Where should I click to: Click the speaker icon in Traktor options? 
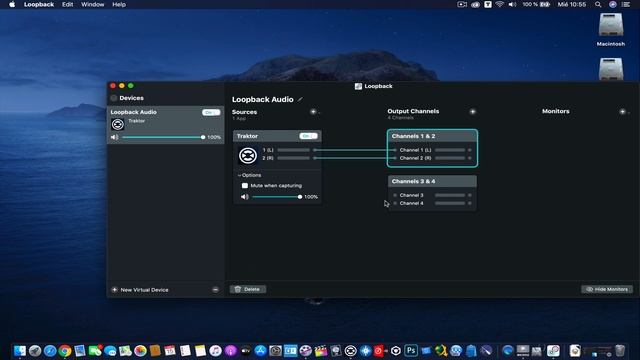point(244,197)
